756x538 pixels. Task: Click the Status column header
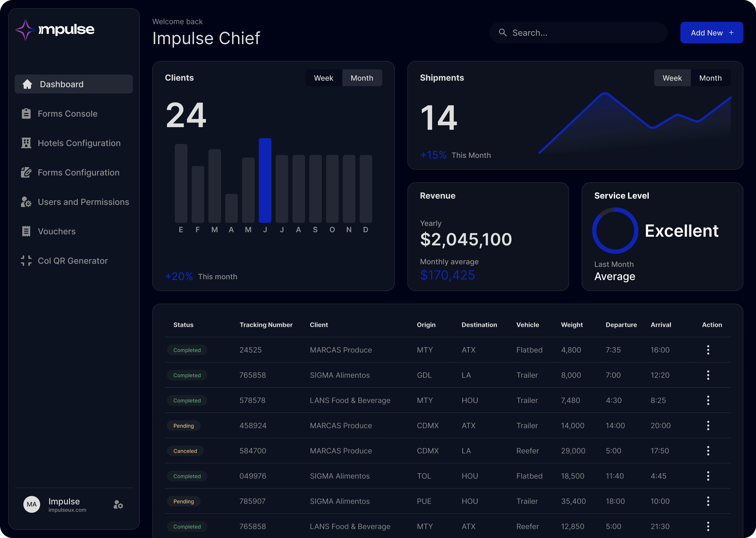(x=183, y=325)
